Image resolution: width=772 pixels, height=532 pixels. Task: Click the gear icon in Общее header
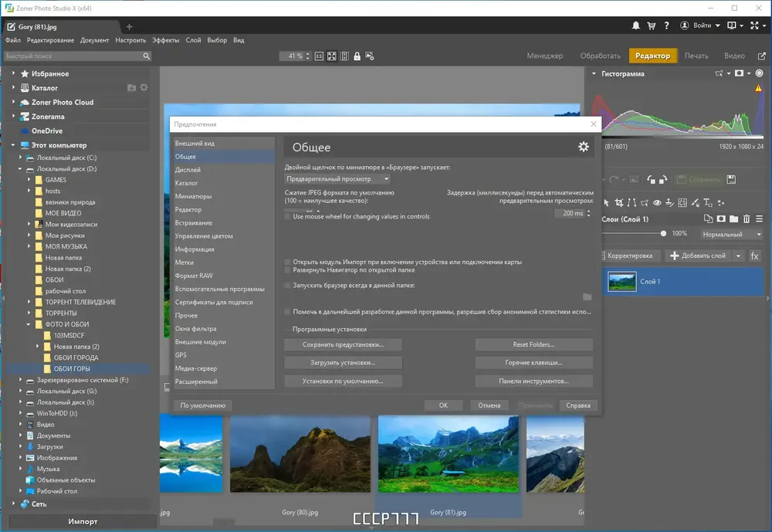pos(584,147)
